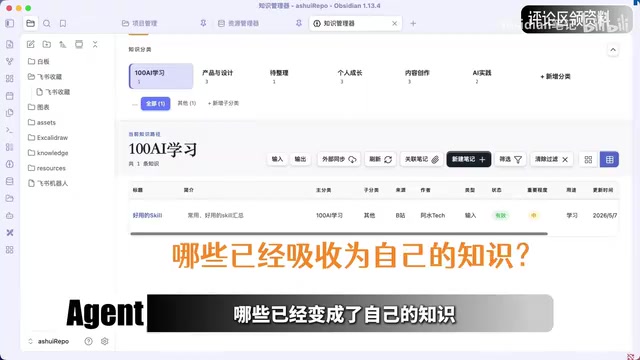Click the open-folder icon in the ribbon
640x360 pixels.
click(9, 198)
